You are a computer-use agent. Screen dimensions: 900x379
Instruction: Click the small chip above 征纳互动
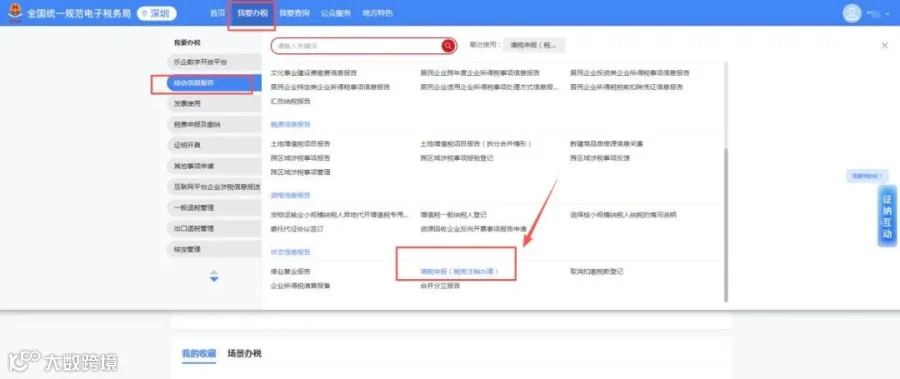tap(867, 176)
